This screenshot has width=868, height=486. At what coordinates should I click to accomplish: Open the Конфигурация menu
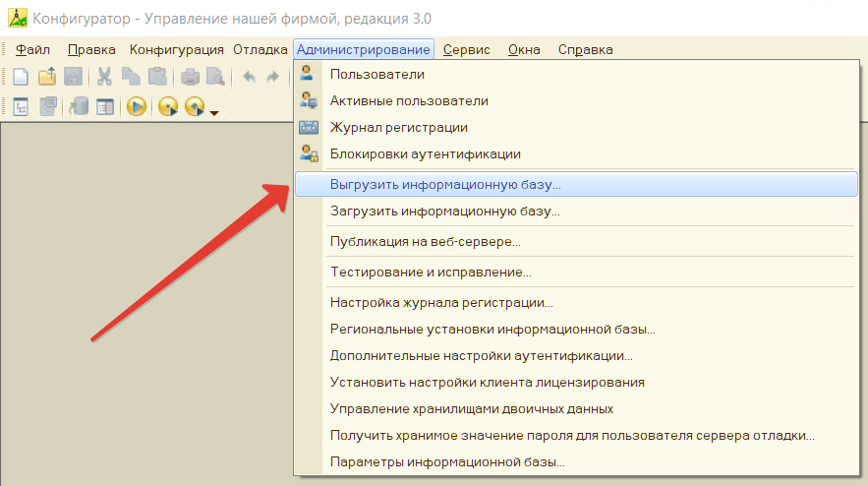click(x=177, y=49)
